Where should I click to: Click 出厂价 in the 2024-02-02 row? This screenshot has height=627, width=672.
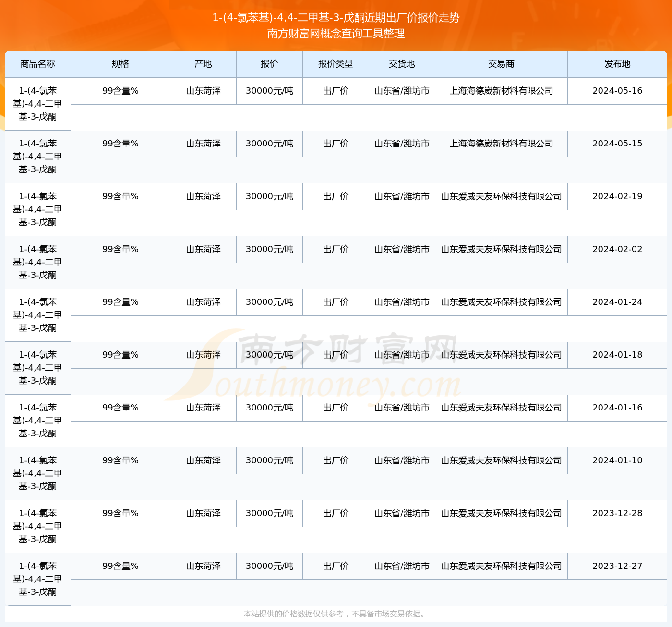tap(336, 249)
